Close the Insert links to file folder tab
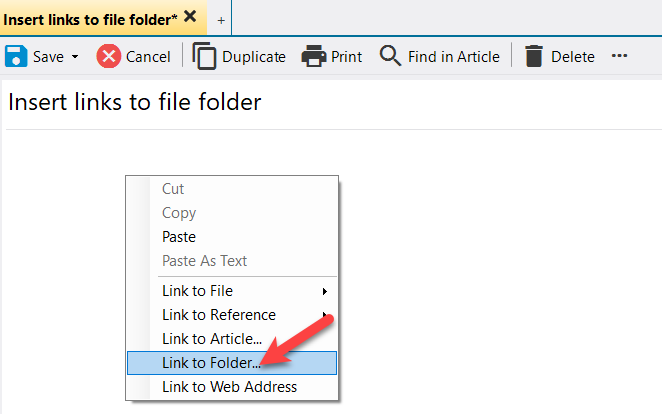 click(190, 17)
